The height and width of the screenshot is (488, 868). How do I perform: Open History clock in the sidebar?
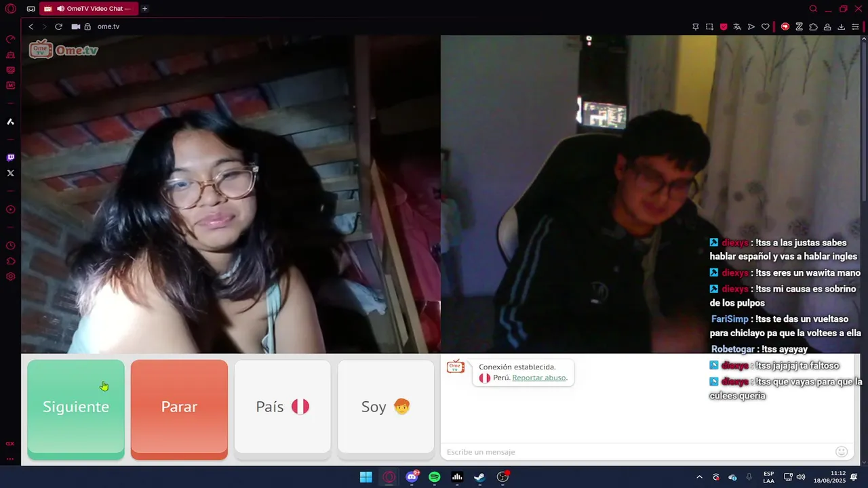[x=10, y=246]
